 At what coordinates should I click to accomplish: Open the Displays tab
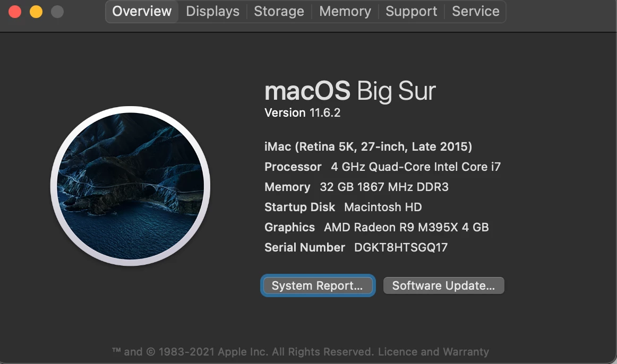(x=212, y=11)
